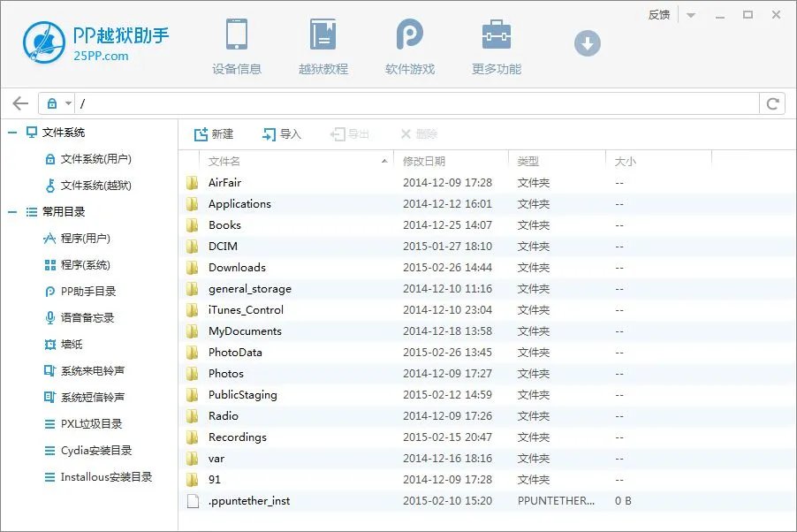Screen dimensions: 797x532
Task: Click the circular download icon in the header
Action: pyautogui.click(x=587, y=42)
